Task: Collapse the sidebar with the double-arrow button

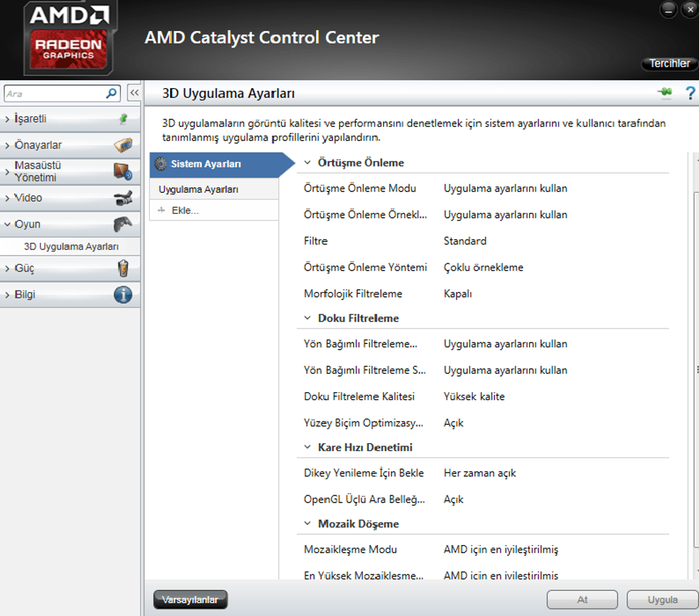Action: point(134,93)
